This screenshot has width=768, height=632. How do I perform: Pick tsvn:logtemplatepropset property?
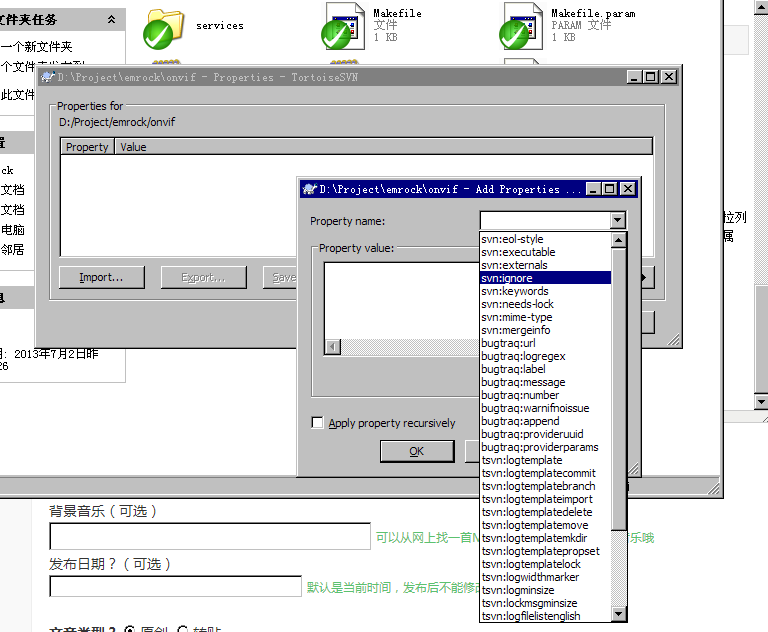tap(546, 551)
